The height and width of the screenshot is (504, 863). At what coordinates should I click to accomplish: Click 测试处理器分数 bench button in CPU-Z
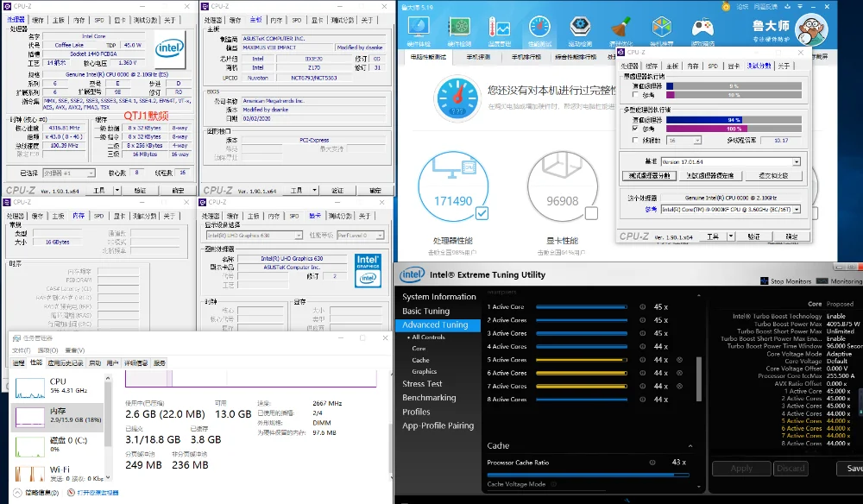tap(650, 175)
